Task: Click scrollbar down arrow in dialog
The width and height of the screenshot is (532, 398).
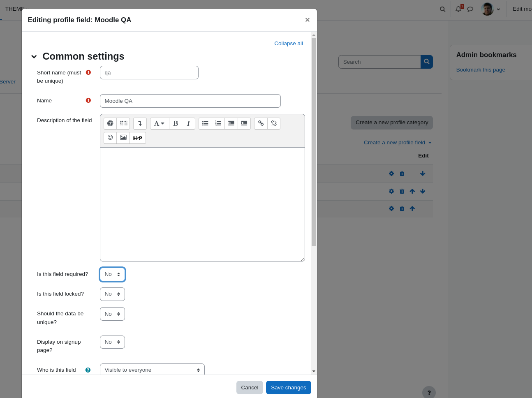Action: [x=314, y=371]
